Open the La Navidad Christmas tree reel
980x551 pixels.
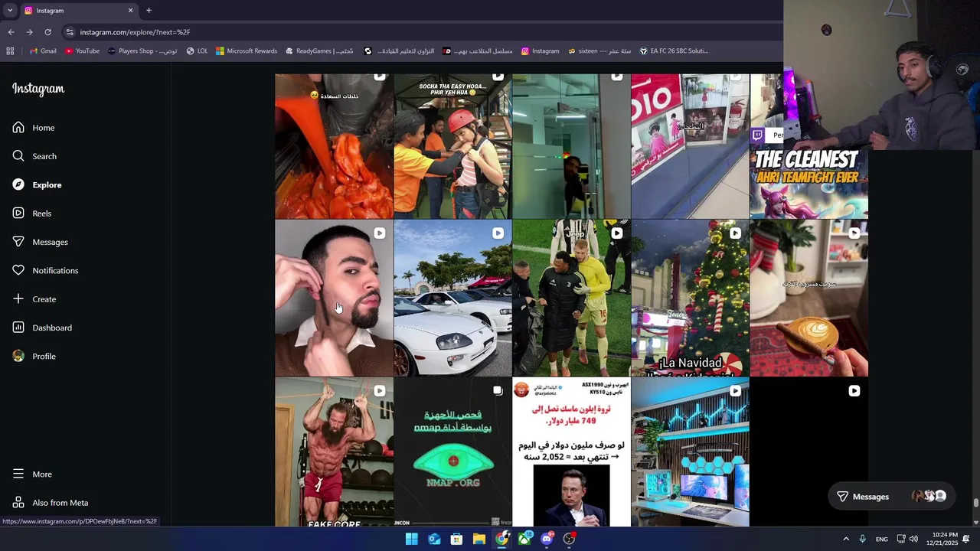690,298
